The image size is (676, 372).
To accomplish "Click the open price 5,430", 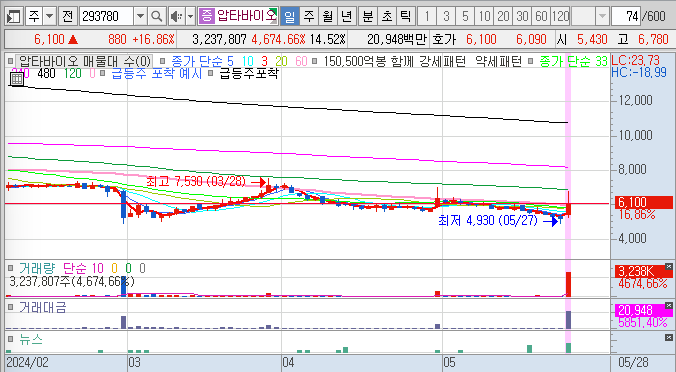I will coord(592,40).
